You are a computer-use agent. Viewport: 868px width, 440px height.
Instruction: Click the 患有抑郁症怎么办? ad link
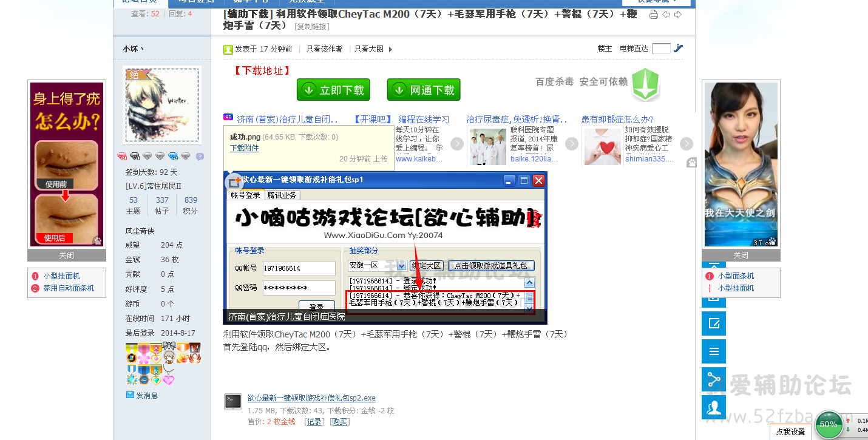tap(618, 120)
